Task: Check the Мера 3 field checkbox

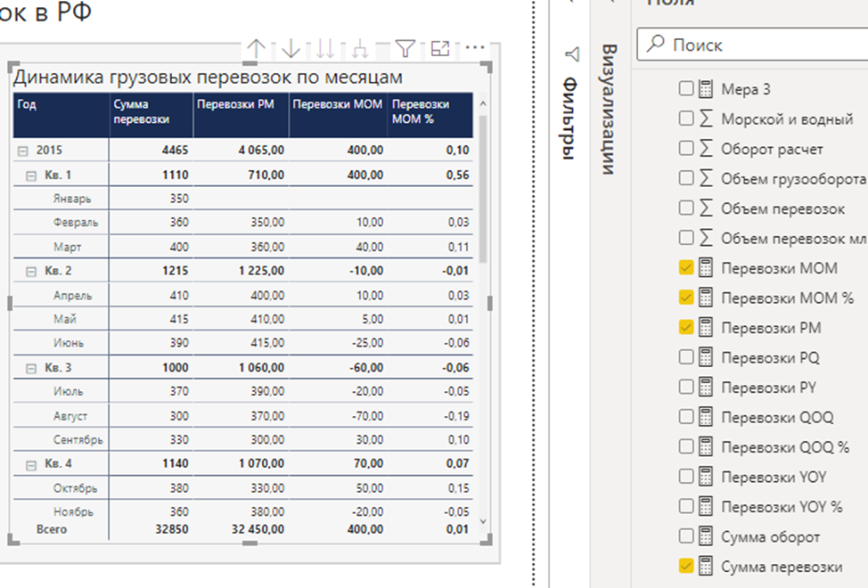Action: [x=686, y=88]
